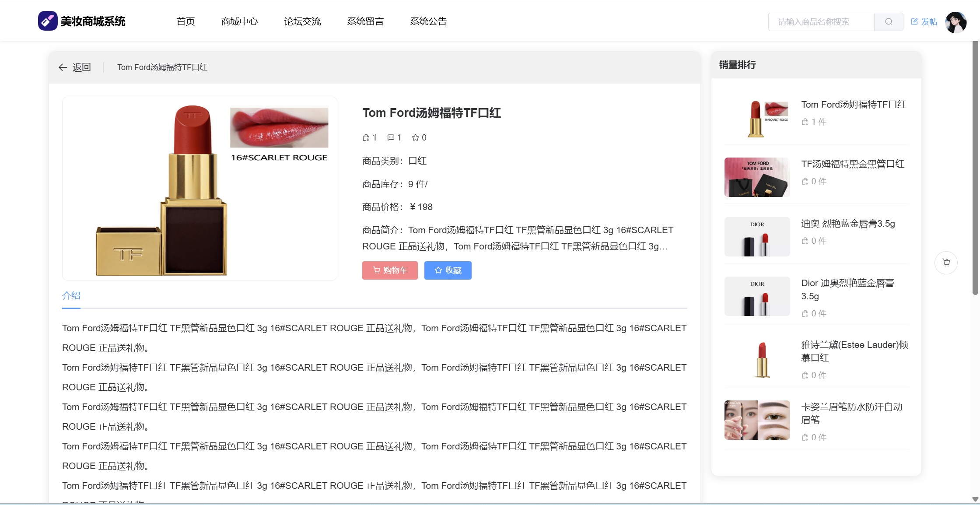980x505 pixels.
Task: Open the user avatar in header
Action: coord(955,22)
